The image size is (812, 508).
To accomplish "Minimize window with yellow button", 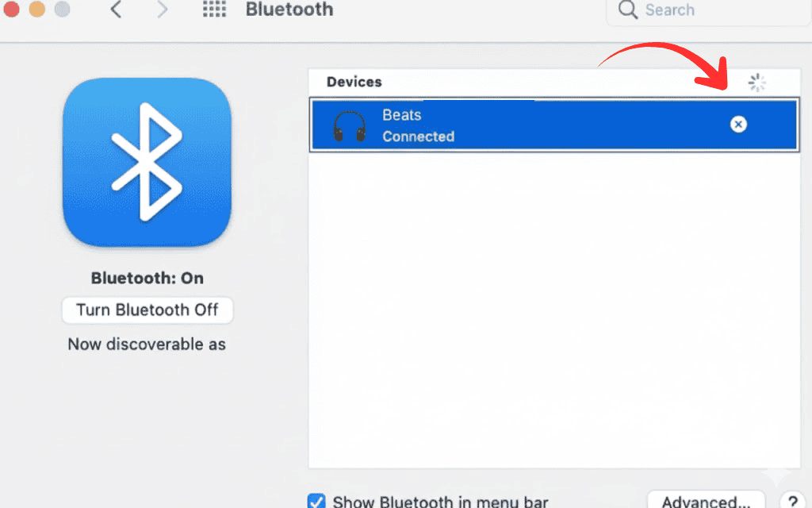I will (x=36, y=10).
